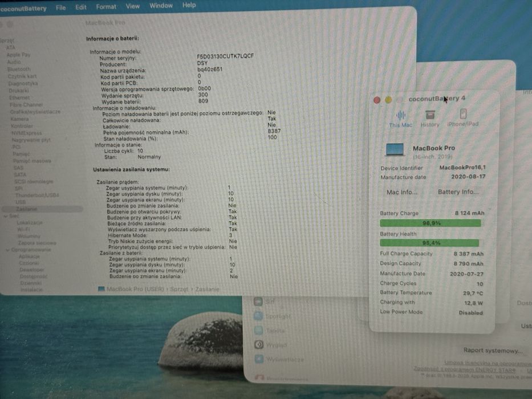Click Zasilanie in the bottom path bar

coord(207,289)
